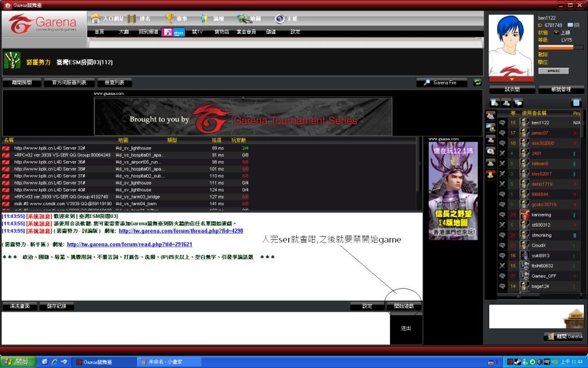Open the 首頁 home tab
This screenshot has width=588, height=368.
pyautogui.click(x=99, y=32)
